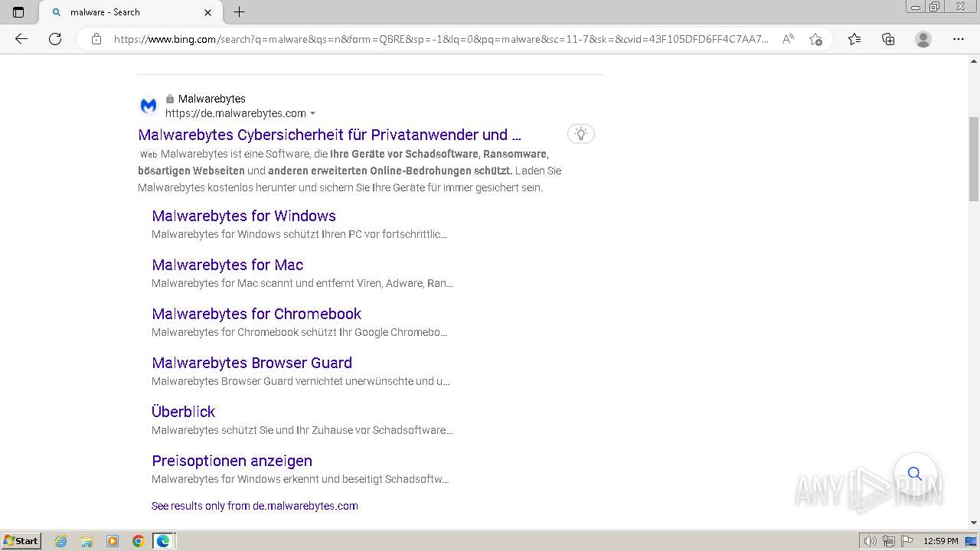View site info via address bar lock icon
The height and width of the screenshot is (551, 980).
click(x=96, y=39)
